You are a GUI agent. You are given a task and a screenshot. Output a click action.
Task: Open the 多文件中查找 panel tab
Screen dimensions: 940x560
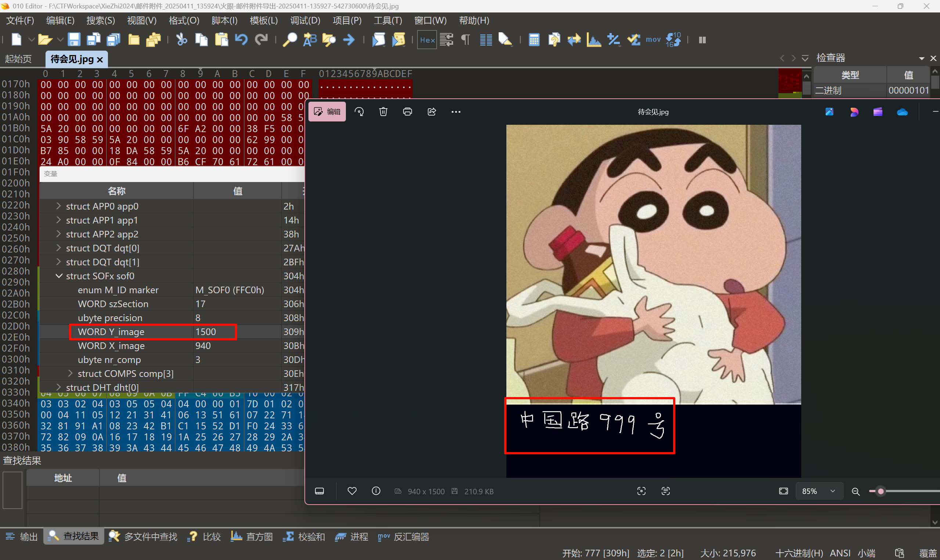point(143,537)
